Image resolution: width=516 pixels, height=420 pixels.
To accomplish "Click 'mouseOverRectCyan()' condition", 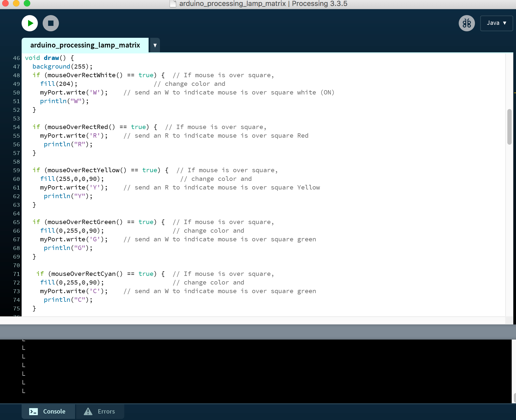I will point(87,274).
